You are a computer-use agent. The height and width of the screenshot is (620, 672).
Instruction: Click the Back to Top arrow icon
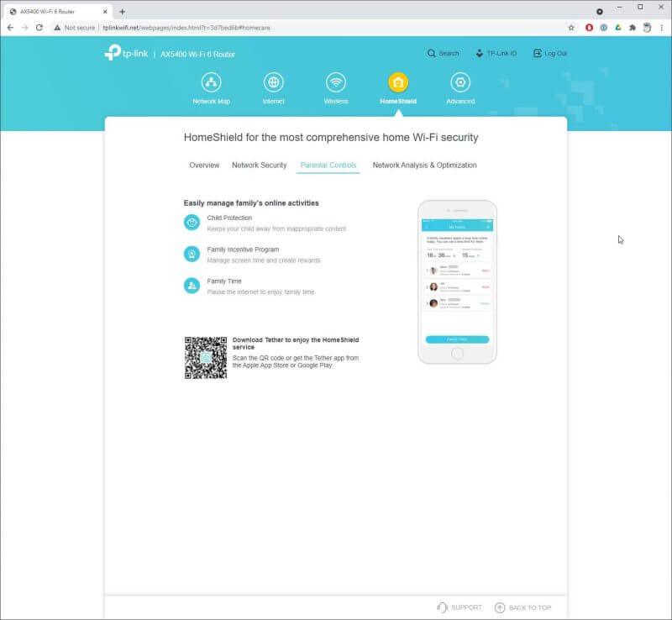[x=500, y=607]
